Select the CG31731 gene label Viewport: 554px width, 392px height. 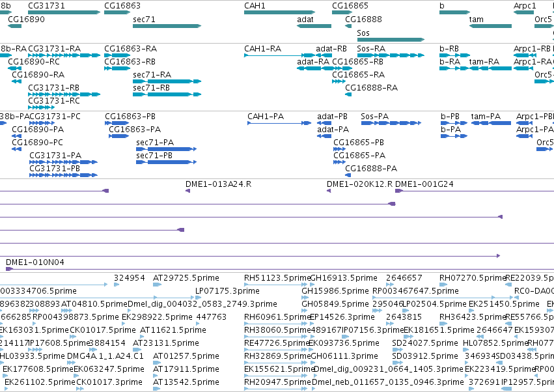[x=46, y=6]
